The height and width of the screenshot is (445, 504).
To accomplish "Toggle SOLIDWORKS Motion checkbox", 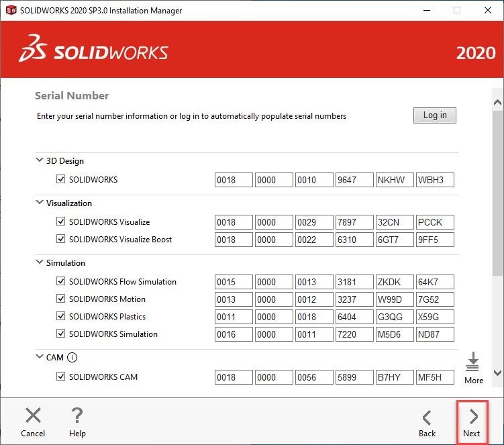I will click(61, 299).
